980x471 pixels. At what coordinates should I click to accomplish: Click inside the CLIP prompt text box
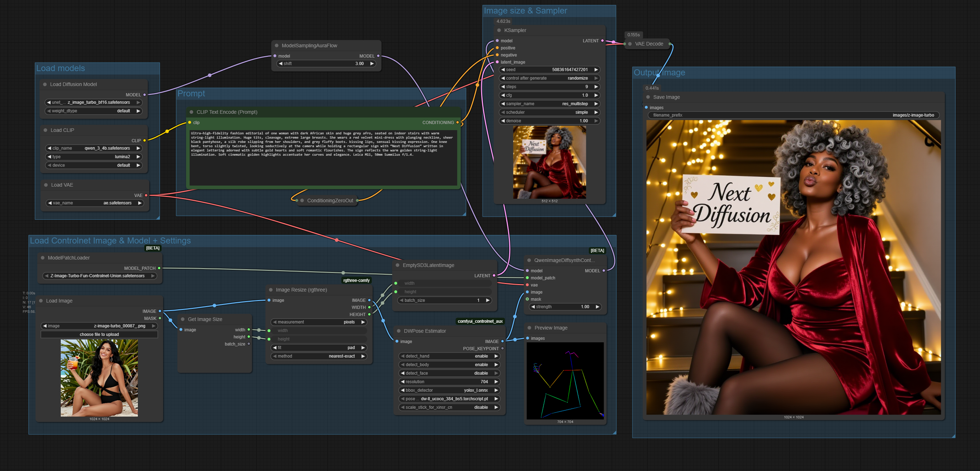pos(323,167)
